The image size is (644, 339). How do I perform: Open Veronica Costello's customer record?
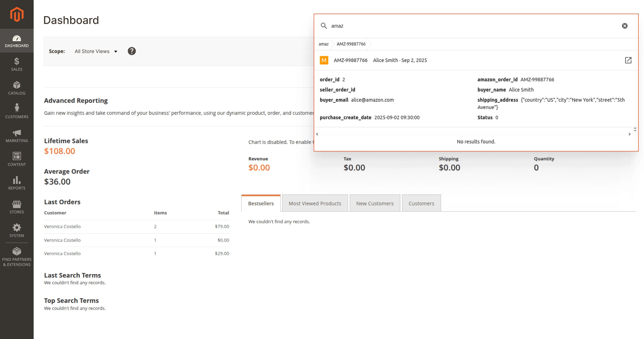pyautogui.click(x=62, y=226)
